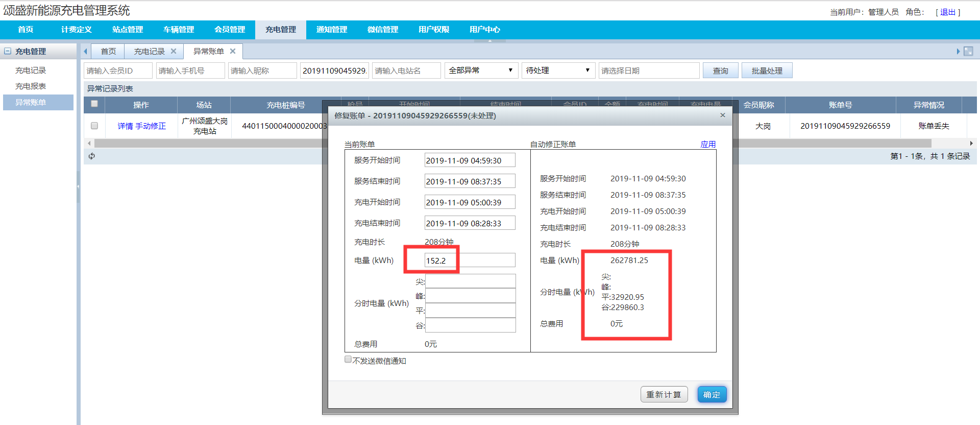Toggle the select-all checkbox in table header
The width and height of the screenshot is (980, 425).
coord(94,104)
